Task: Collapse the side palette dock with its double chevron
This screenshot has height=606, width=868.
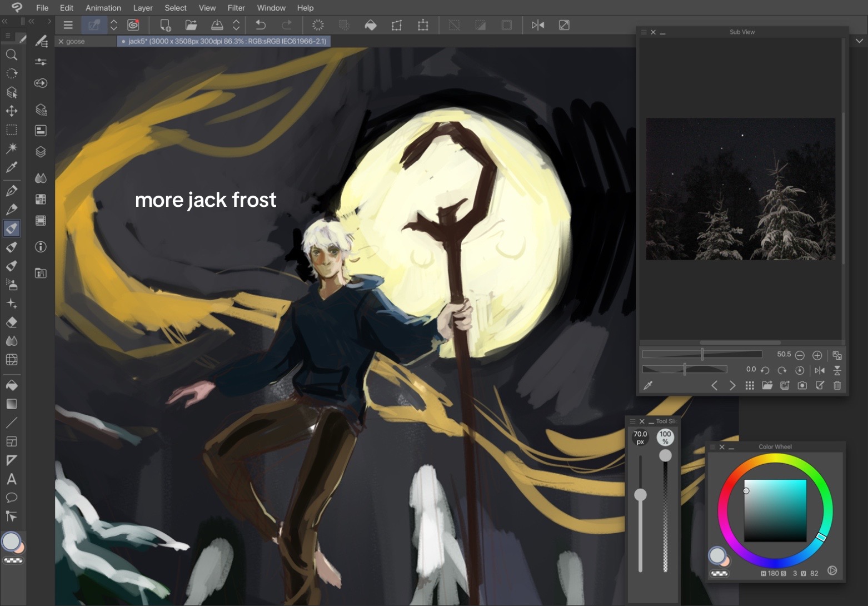Action: [32, 21]
